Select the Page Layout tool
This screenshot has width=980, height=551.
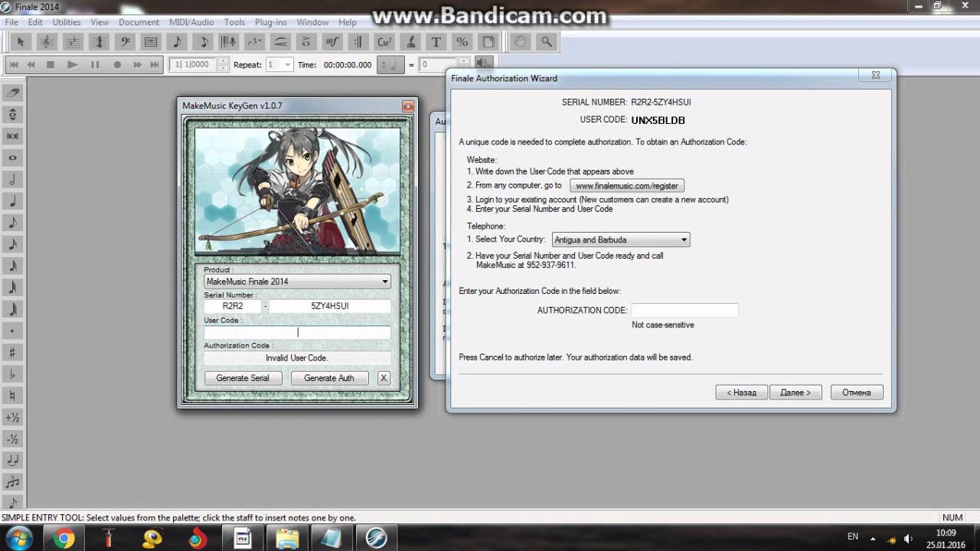coord(488,42)
